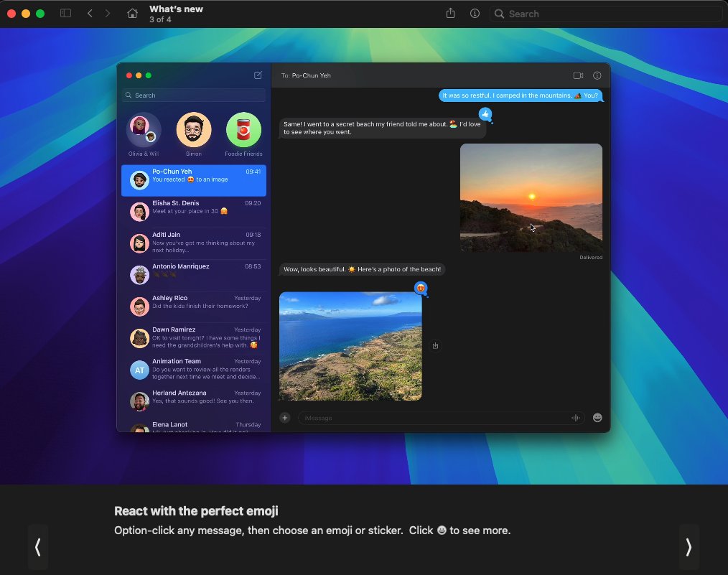This screenshot has height=575, width=728.
Task: Open the Dawn Ramirez conversation
Action: click(194, 338)
